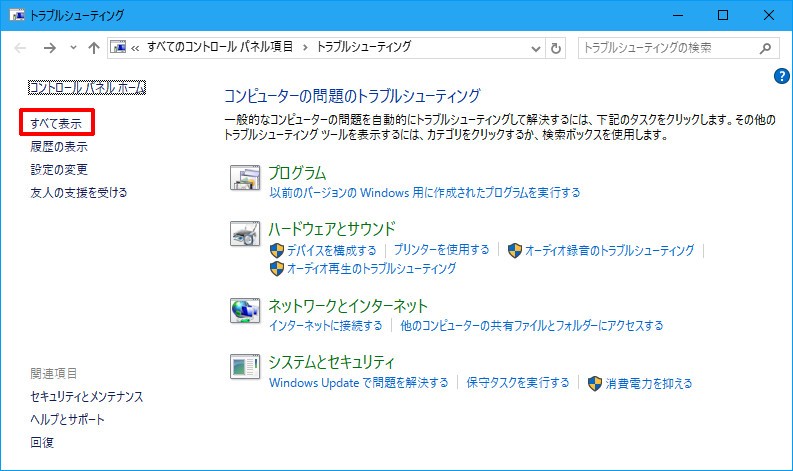Open the プログラム category heading

297,173
